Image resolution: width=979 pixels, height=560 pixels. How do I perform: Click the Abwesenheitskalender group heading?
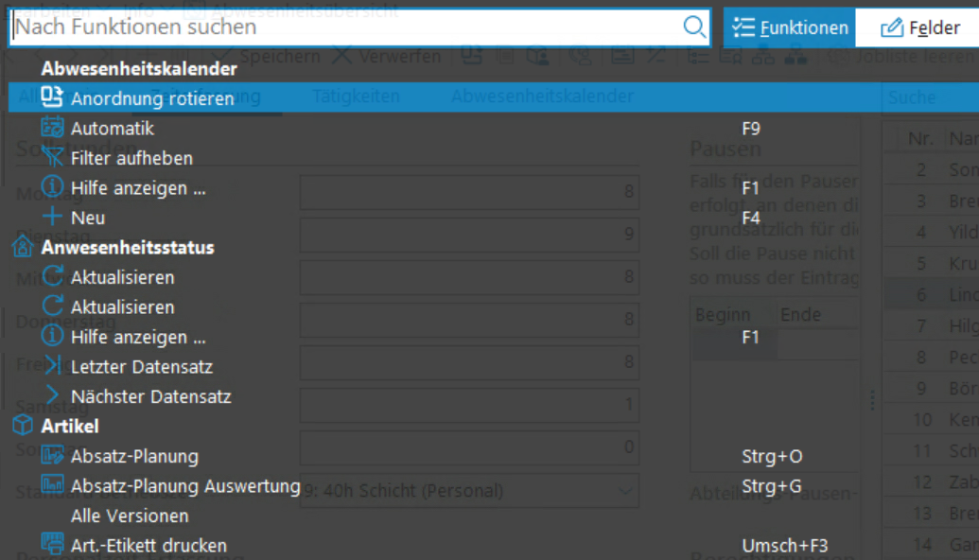[139, 68]
